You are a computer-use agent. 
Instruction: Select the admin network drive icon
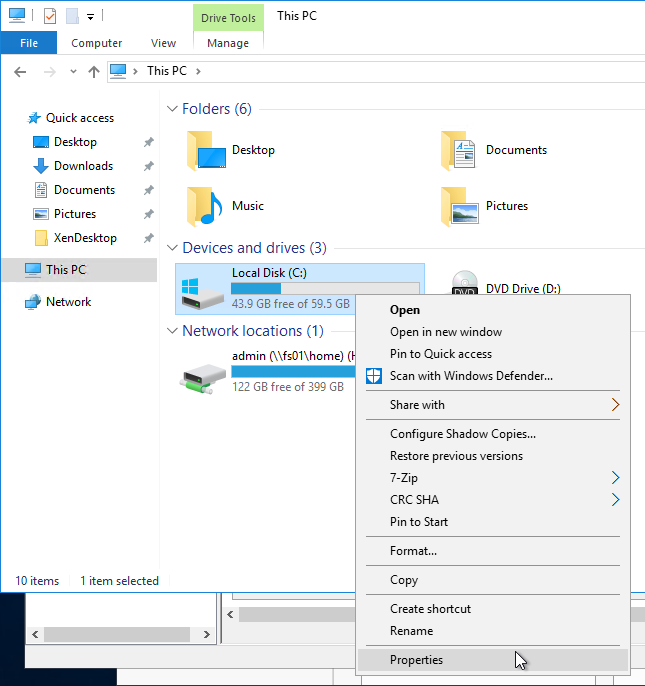(x=203, y=377)
